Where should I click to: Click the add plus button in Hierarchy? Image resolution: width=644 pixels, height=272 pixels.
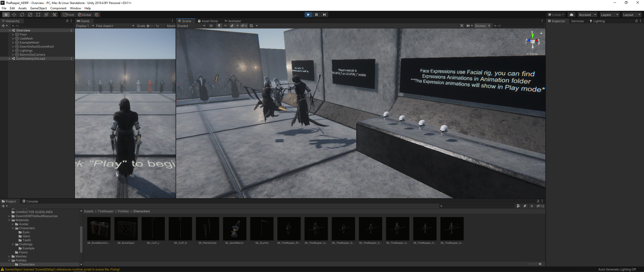[5, 26]
